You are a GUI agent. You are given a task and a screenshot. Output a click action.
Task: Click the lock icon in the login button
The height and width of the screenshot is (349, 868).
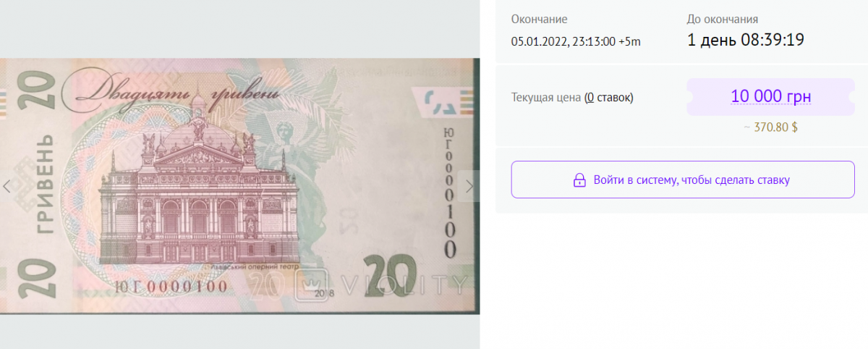[x=579, y=180]
